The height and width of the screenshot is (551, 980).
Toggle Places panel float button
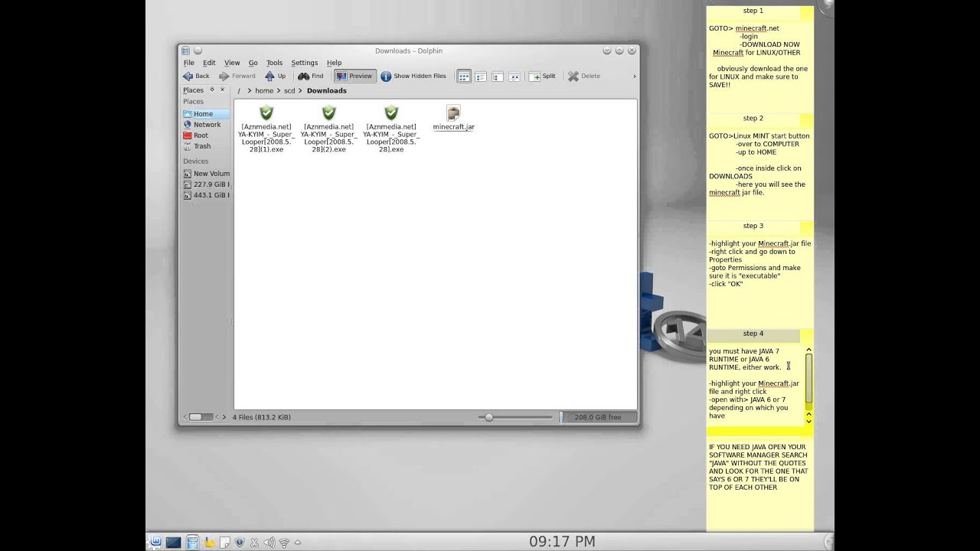(x=212, y=90)
